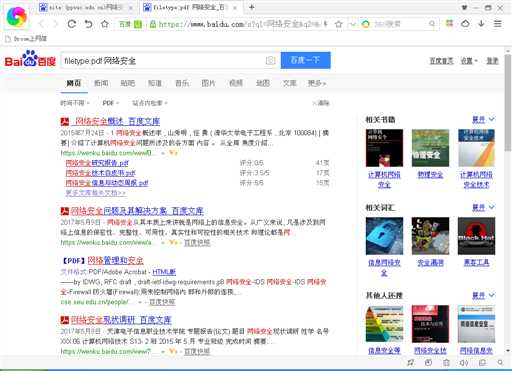Click the Baidu logo

(x=30, y=59)
